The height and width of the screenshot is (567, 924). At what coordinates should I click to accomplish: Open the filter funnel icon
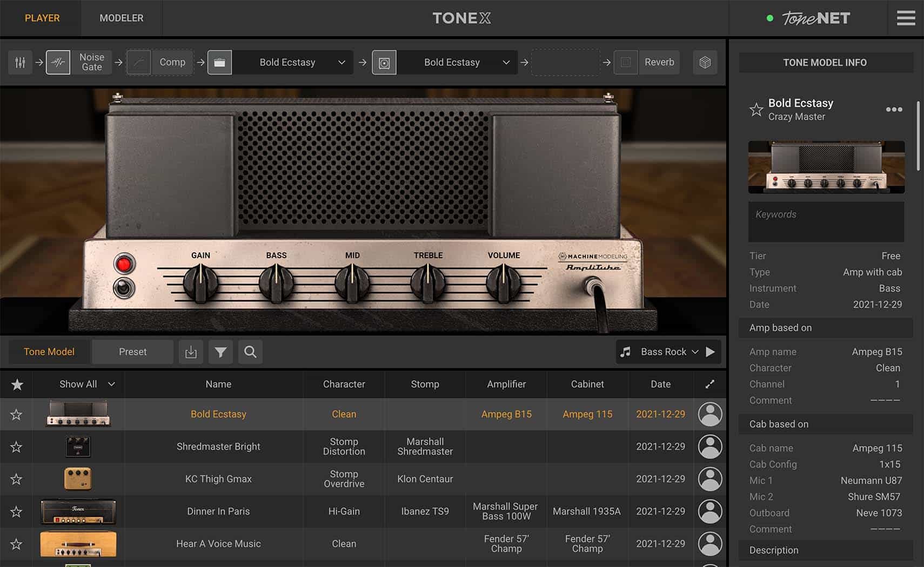tap(220, 352)
